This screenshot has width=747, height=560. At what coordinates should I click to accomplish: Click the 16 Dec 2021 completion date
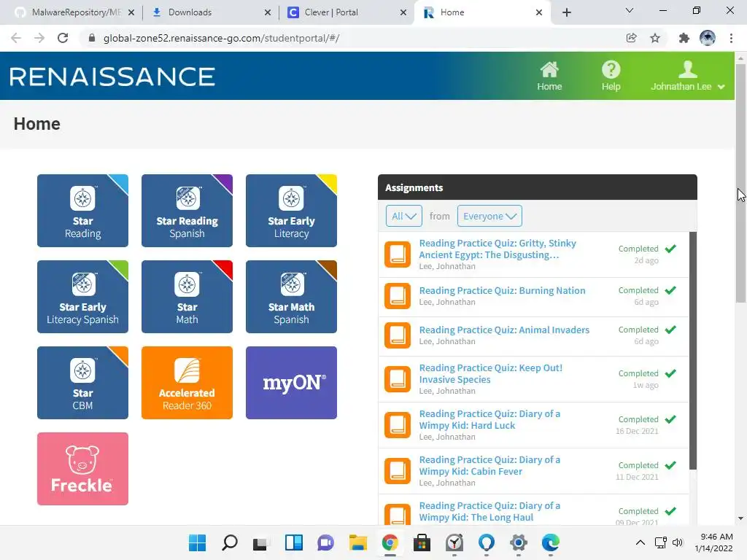637,431
